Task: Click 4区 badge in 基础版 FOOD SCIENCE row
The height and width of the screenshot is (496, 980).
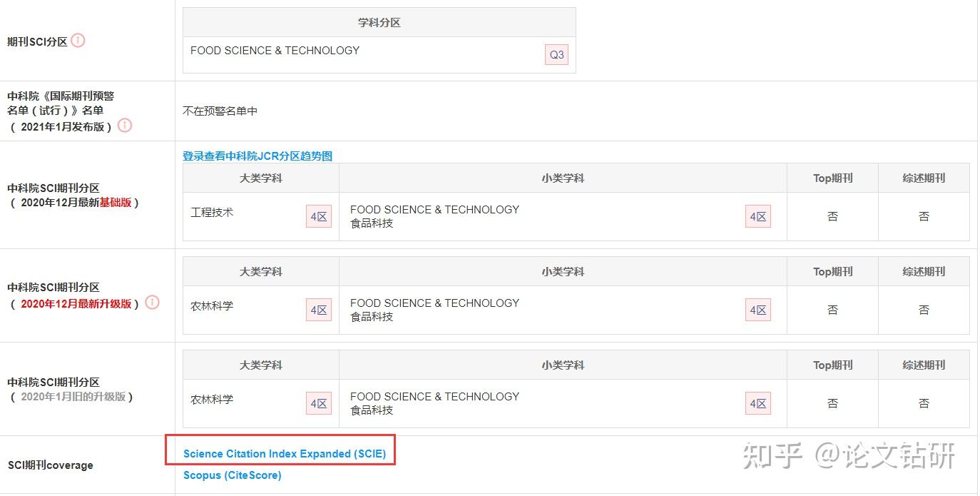Action: click(758, 216)
